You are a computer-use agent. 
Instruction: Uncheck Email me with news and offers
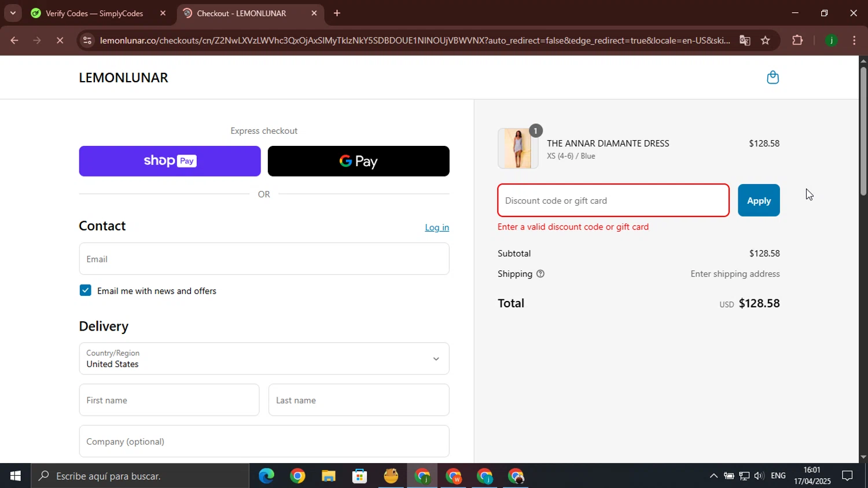pos(85,291)
